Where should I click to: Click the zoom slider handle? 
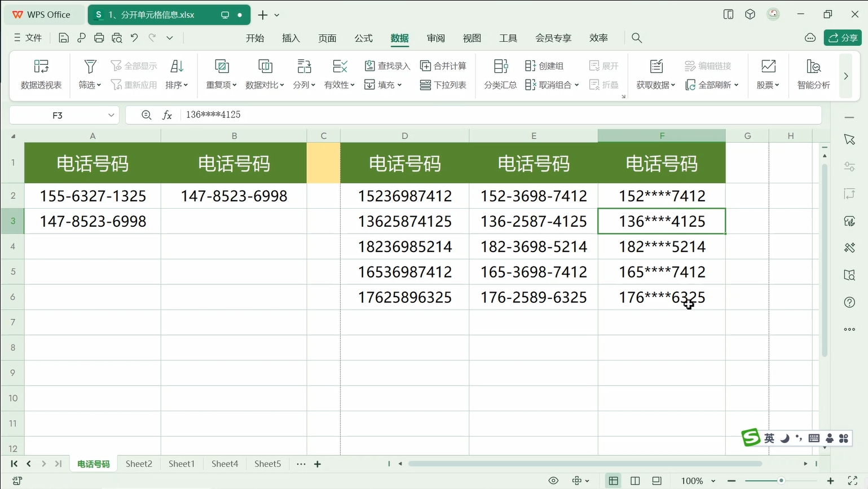[781, 481]
